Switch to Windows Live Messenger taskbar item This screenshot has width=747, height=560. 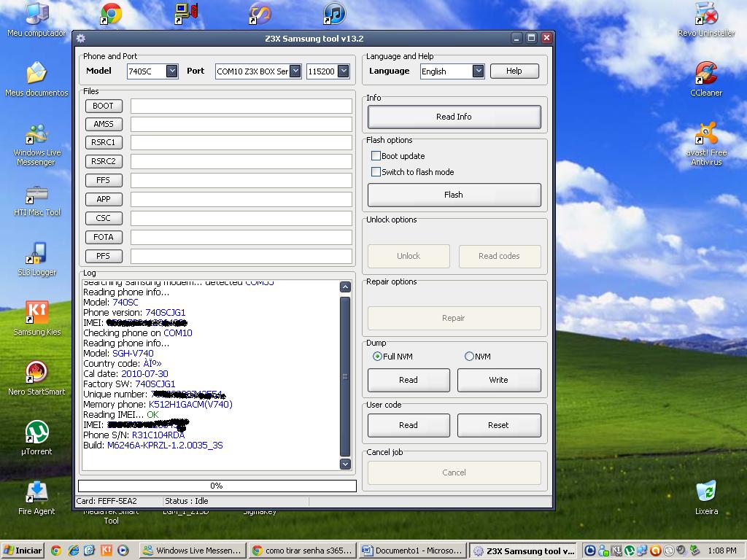click(193, 551)
